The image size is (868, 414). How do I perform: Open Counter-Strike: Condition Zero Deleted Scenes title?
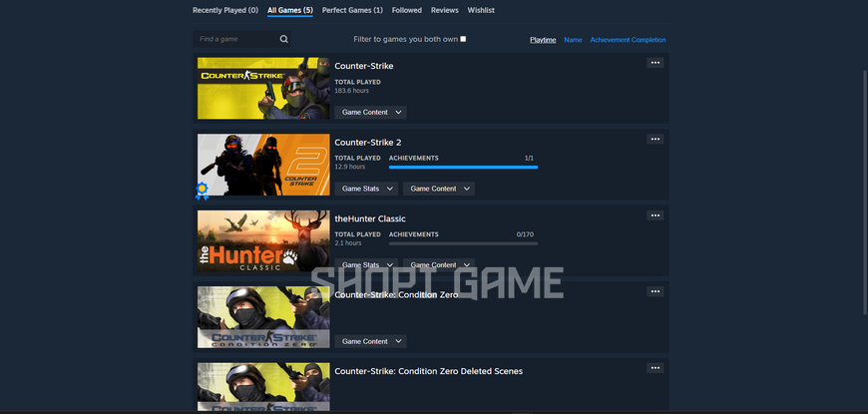pos(428,371)
